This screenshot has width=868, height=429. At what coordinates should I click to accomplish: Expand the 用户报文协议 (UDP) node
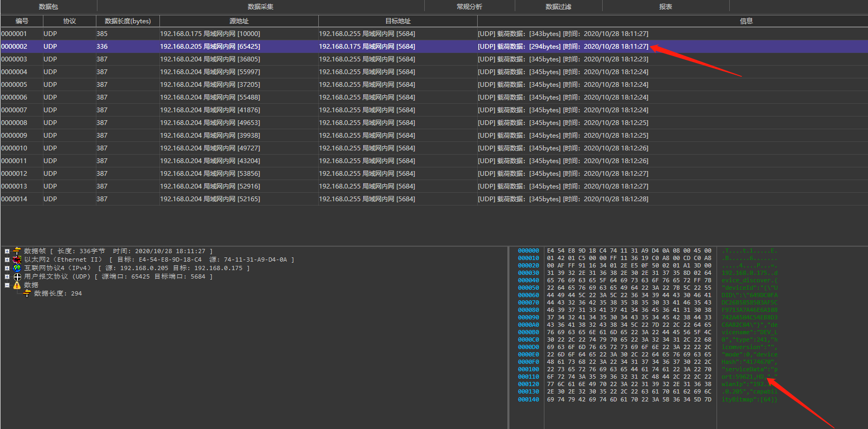(7, 276)
